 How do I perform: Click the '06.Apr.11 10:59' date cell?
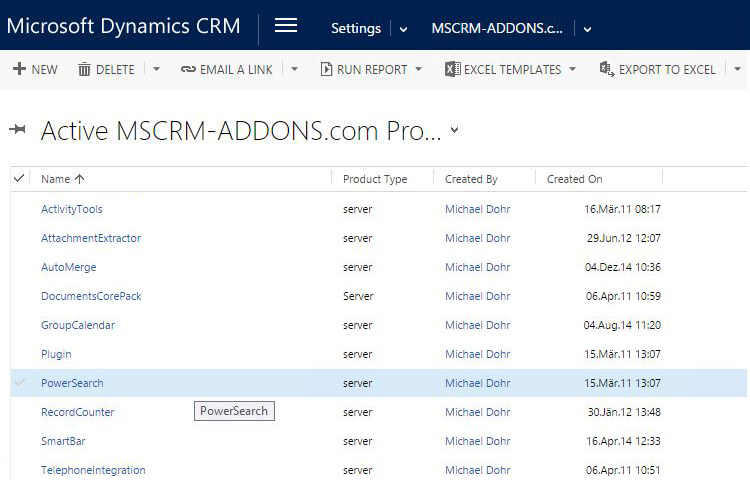(x=623, y=296)
